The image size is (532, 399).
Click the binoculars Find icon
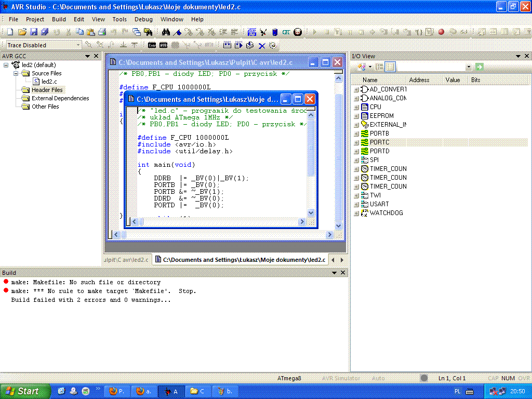(165, 32)
